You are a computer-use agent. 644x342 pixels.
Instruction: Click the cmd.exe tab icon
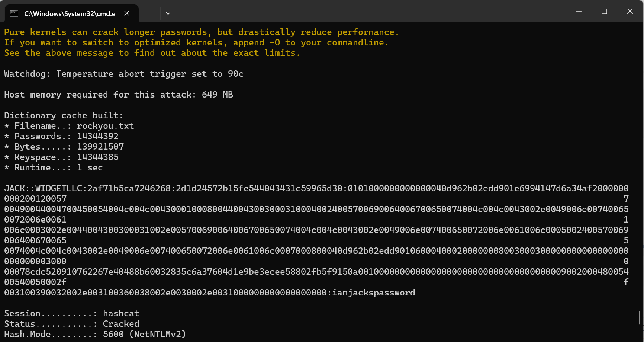click(x=14, y=13)
